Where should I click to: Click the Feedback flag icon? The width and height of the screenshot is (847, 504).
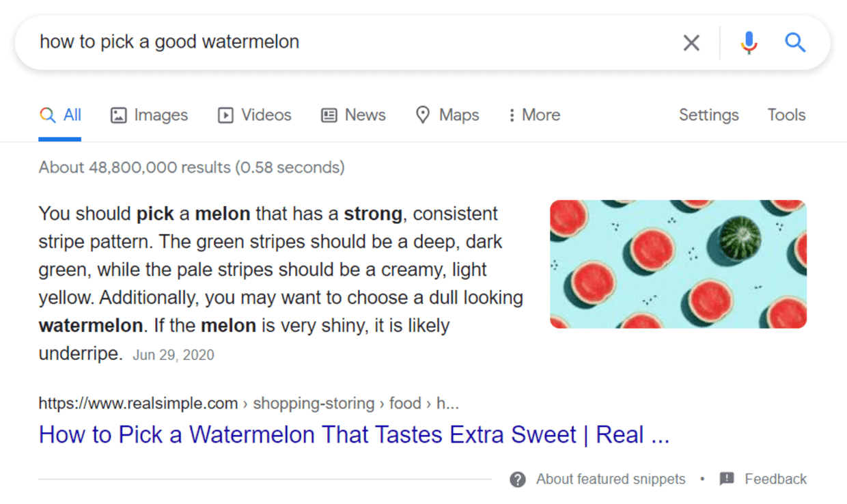pos(724,479)
